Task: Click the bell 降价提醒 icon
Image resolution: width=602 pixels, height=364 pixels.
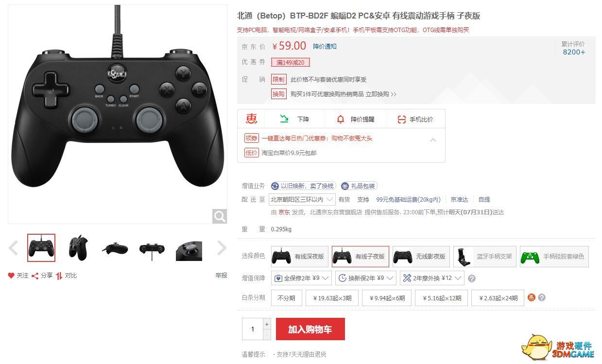Action: point(341,119)
